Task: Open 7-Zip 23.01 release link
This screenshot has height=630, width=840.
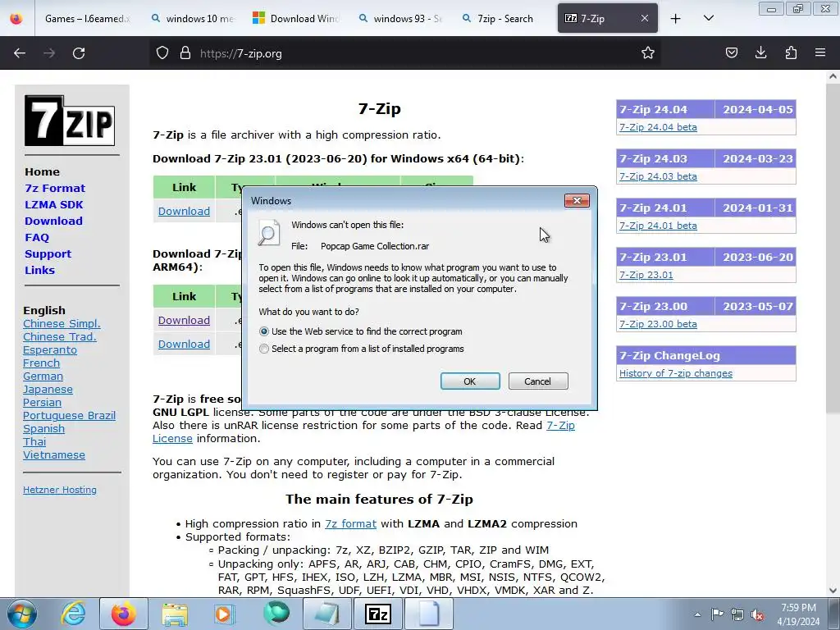Action: (x=646, y=275)
